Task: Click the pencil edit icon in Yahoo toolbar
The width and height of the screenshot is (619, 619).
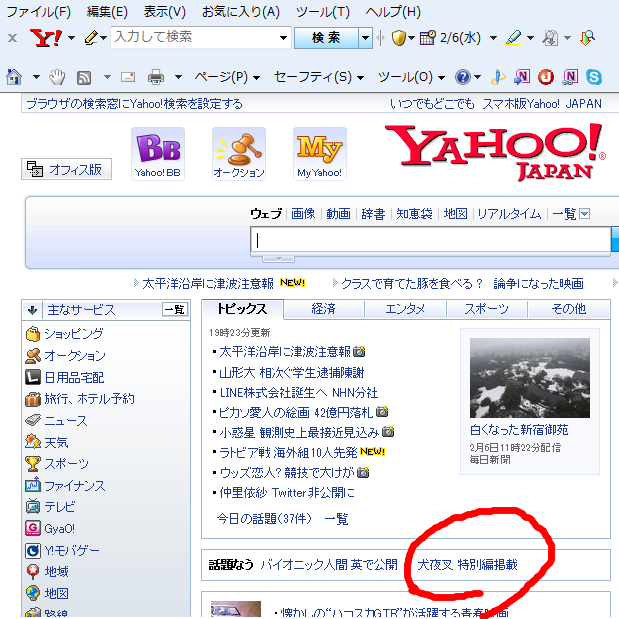Action: pos(91,38)
